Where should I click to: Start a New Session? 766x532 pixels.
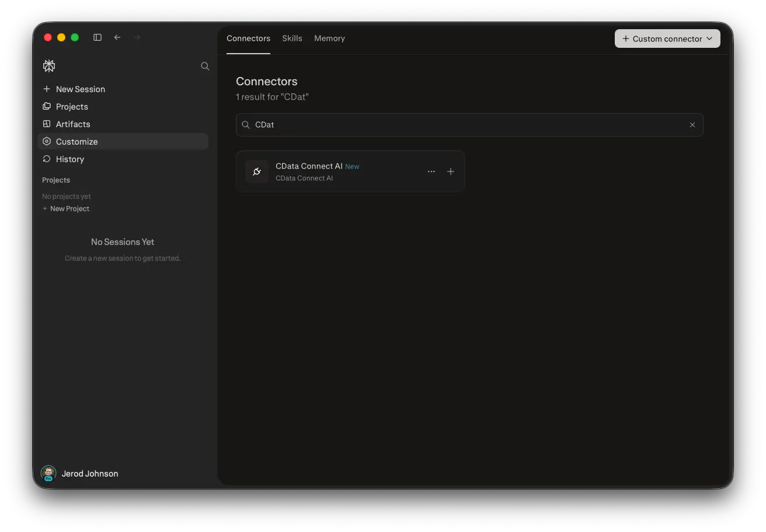click(x=123, y=89)
